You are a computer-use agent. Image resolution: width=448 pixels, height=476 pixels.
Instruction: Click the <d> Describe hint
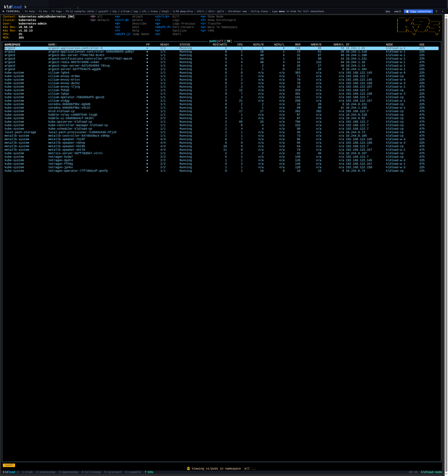tap(131, 24)
